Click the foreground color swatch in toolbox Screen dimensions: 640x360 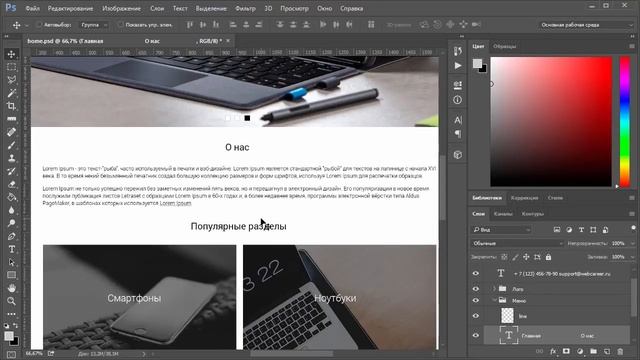coord(9,336)
